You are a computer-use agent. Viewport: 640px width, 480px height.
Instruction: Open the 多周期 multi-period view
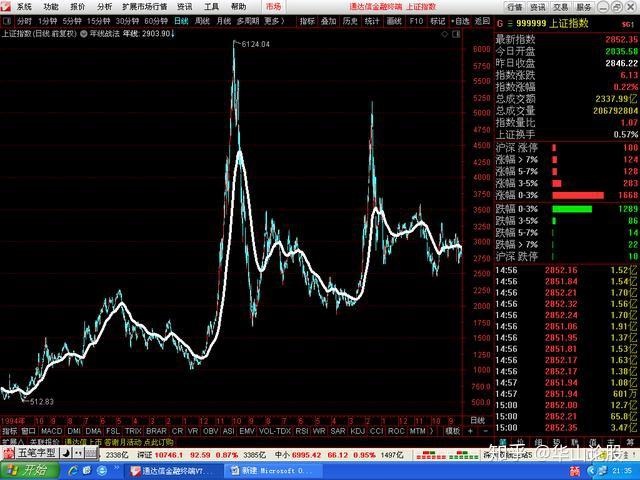[248, 21]
